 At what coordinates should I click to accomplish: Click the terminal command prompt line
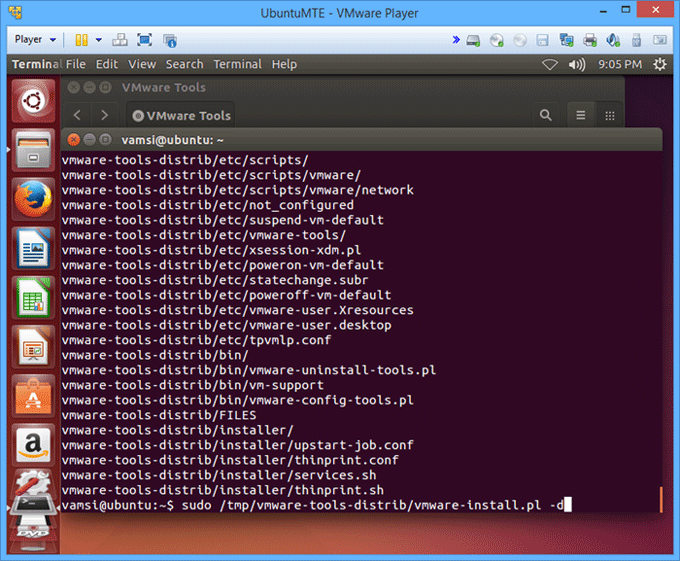coord(317,506)
